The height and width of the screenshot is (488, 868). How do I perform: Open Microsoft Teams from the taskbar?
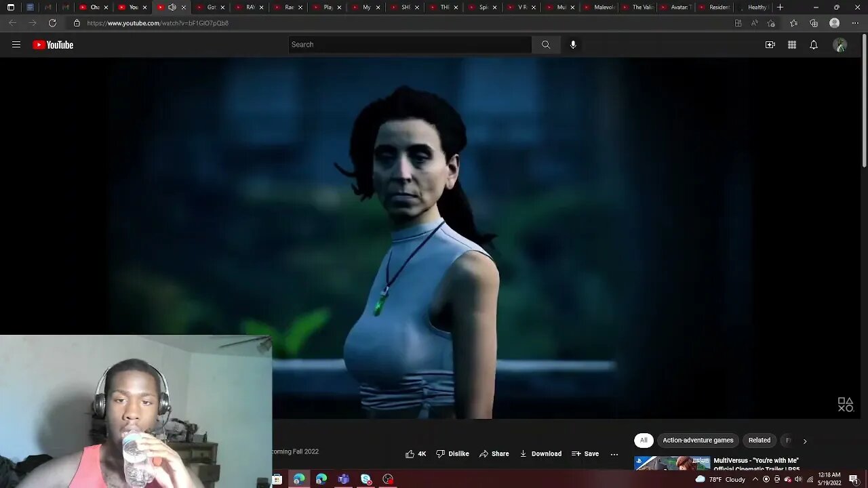coord(344,479)
